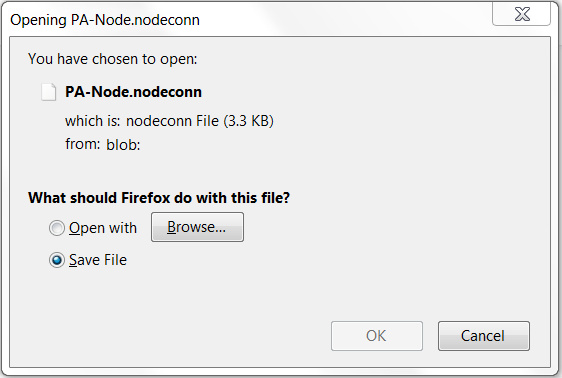Click the which is: label

(92, 121)
